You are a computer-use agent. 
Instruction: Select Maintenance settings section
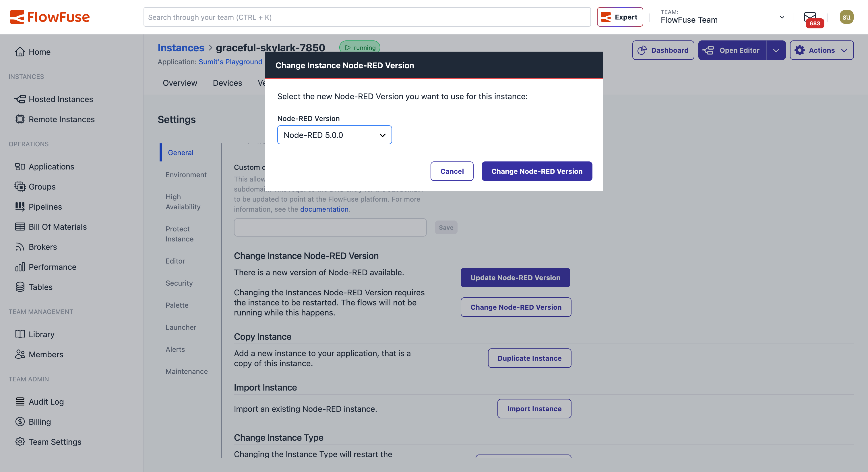click(x=187, y=371)
